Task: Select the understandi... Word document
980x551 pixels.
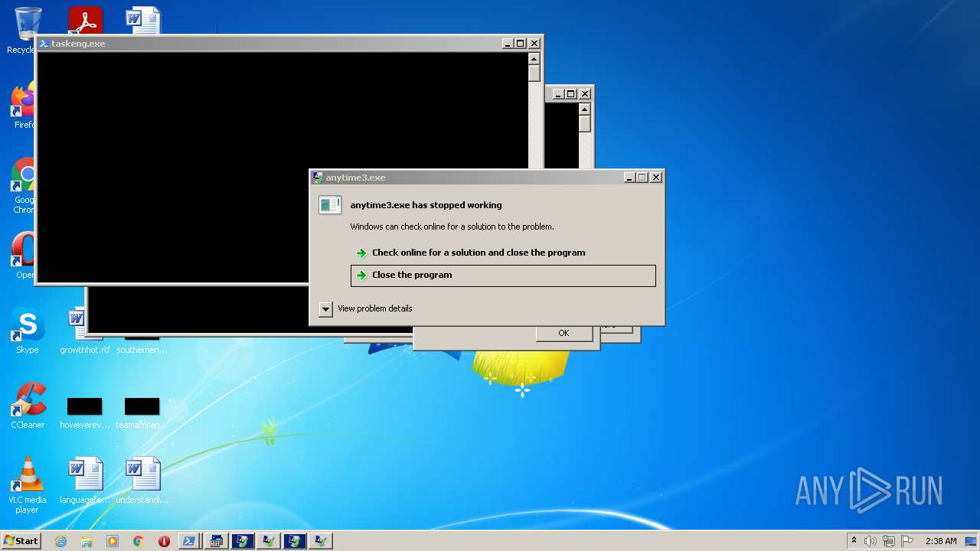Action: 142,481
